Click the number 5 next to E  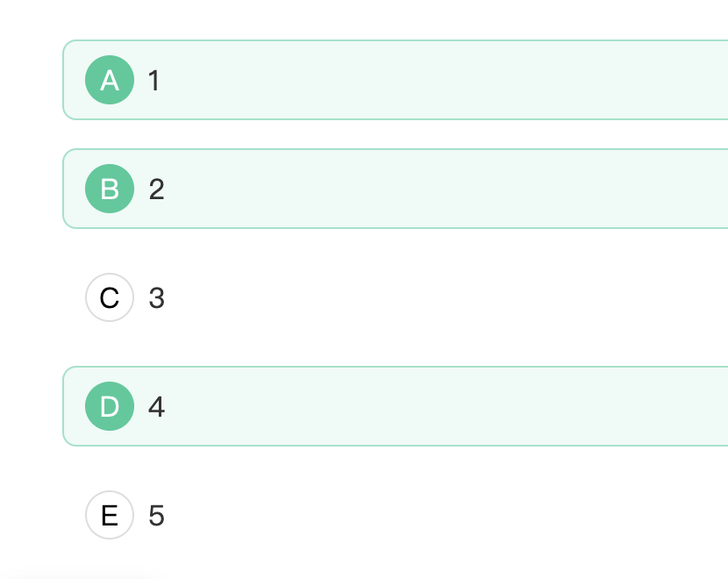coord(156,515)
